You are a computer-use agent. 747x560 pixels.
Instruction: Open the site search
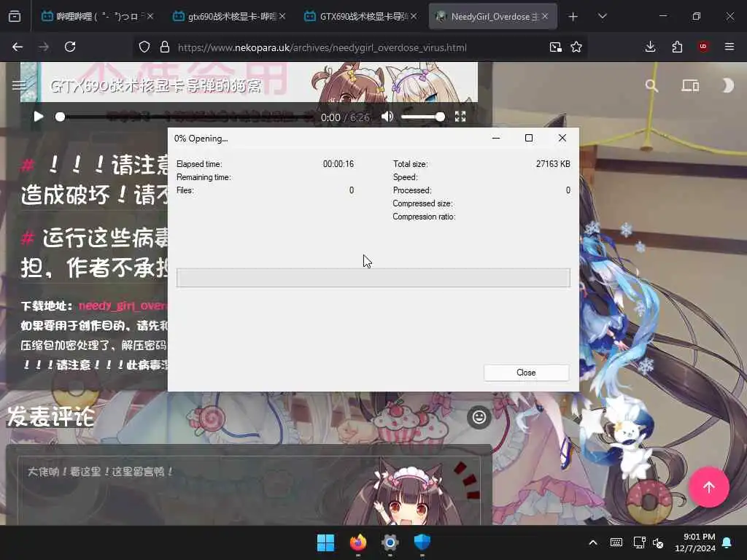651,86
